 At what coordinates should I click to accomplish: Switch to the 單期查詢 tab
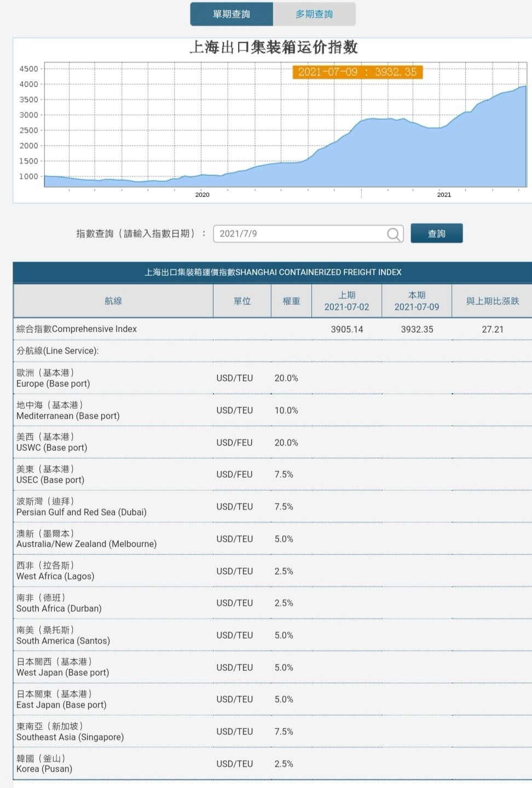pyautogui.click(x=232, y=14)
